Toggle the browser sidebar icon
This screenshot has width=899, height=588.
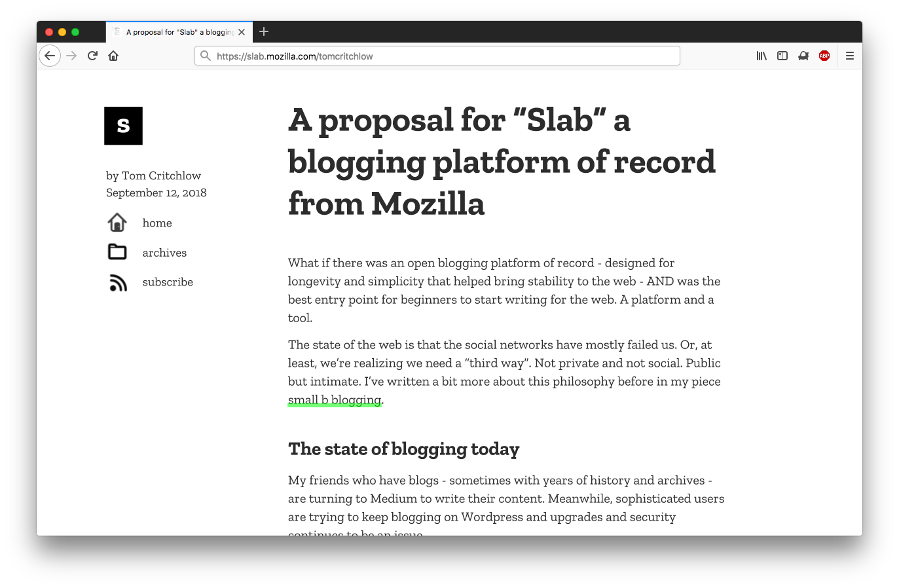coord(782,56)
